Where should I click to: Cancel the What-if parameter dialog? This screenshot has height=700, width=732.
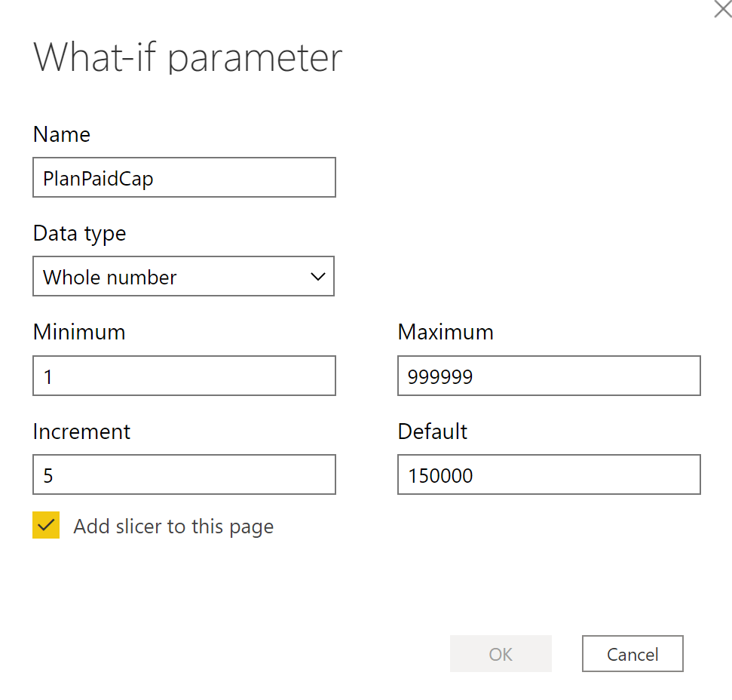tap(632, 654)
